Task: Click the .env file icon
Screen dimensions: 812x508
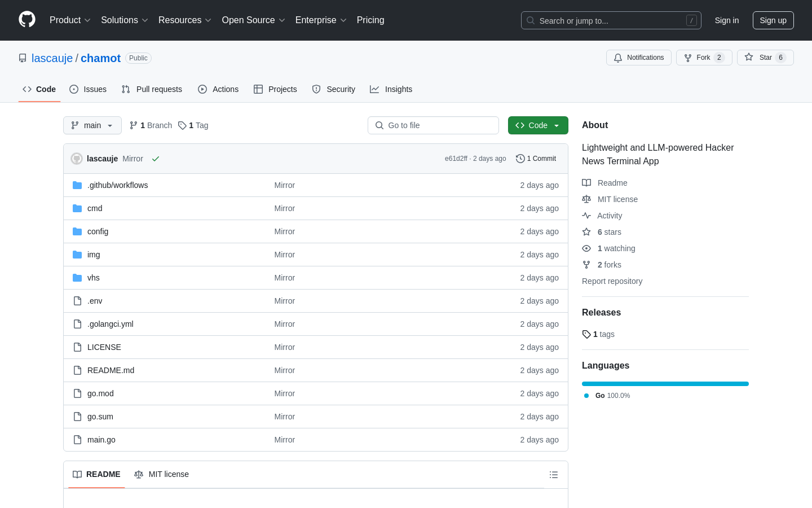Action: 77,301
